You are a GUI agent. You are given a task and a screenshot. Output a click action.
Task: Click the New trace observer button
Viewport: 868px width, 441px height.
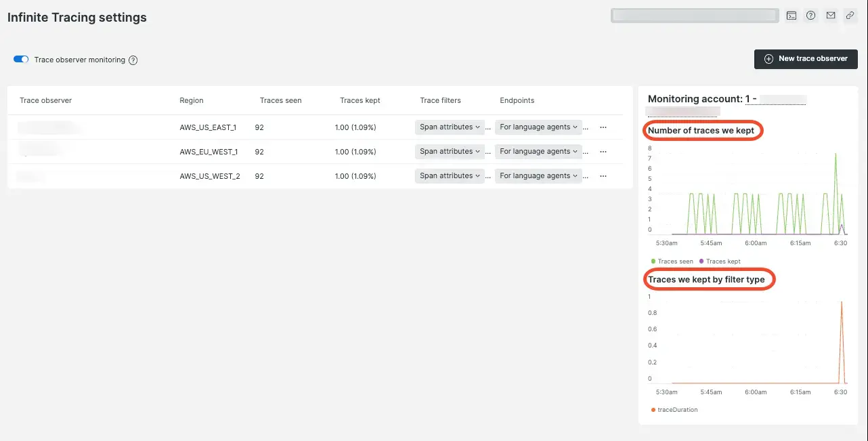pyautogui.click(x=806, y=59)
